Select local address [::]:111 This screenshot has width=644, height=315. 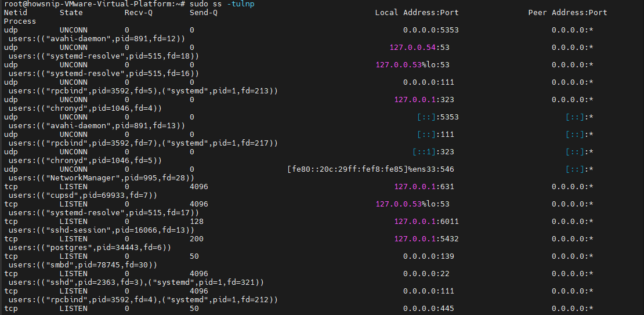point(435,135)
